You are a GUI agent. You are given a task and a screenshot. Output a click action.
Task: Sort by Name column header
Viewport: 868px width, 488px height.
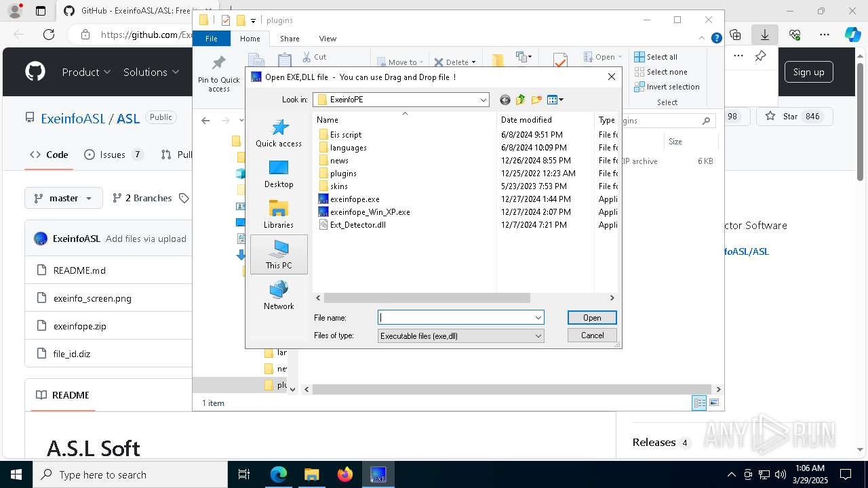[x=405, y=119]
